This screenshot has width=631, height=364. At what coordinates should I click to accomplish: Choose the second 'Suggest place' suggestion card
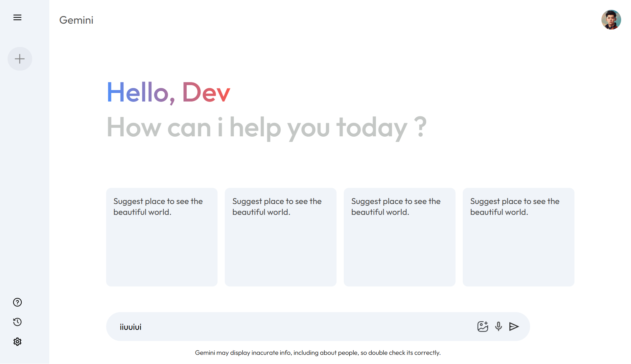click(x=281, y=237)
